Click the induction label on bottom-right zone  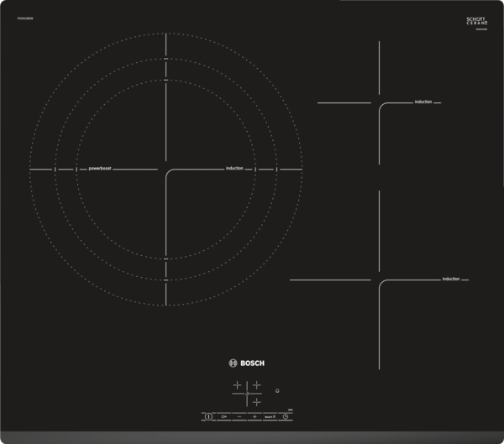[451, 279]
